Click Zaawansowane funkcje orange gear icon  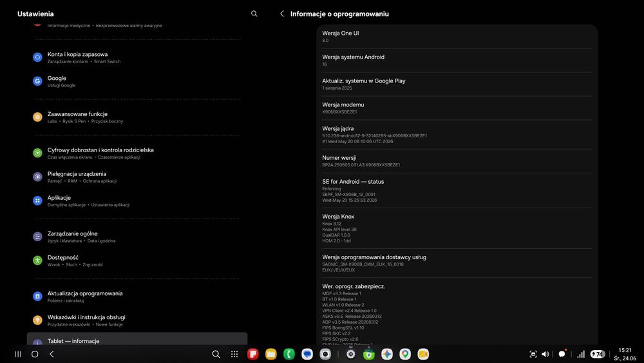click(x=37, y=117)
